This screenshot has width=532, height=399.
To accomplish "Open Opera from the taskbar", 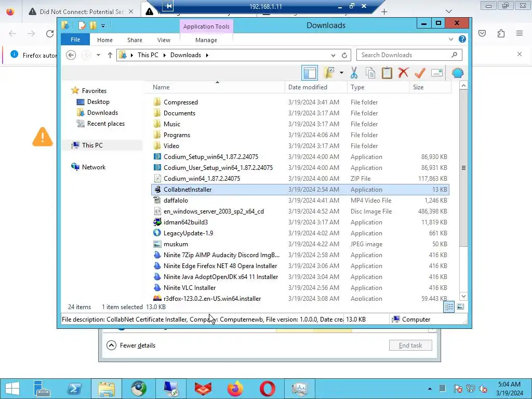I will coord(268,389).
